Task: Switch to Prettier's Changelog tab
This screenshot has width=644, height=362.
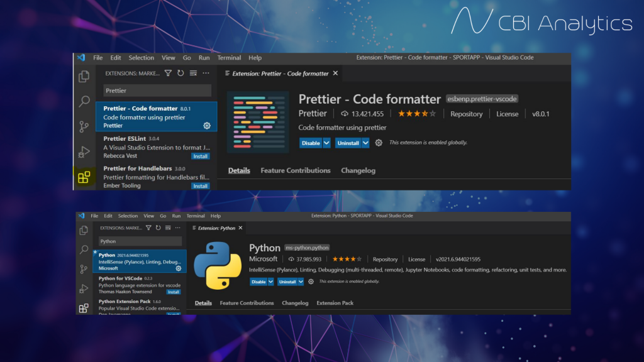Action: click(358, 170)
